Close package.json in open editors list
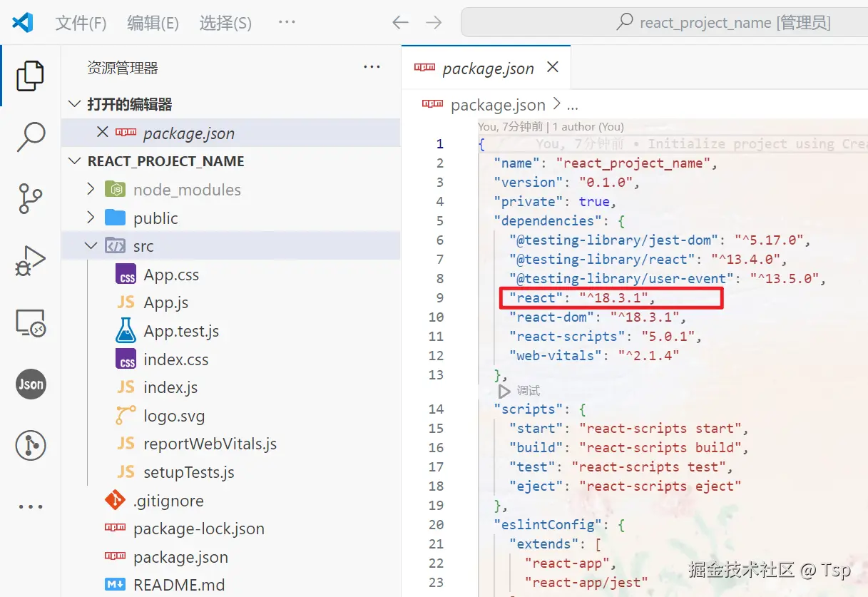Screen dimensions: 868x597 [103, 132]
